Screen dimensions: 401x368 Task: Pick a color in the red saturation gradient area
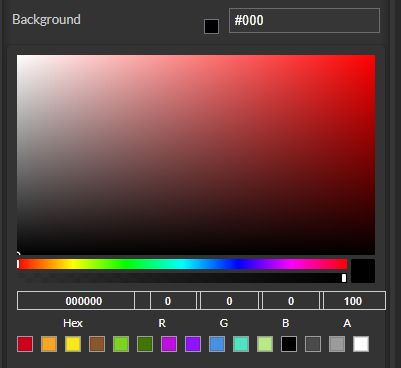196,155
